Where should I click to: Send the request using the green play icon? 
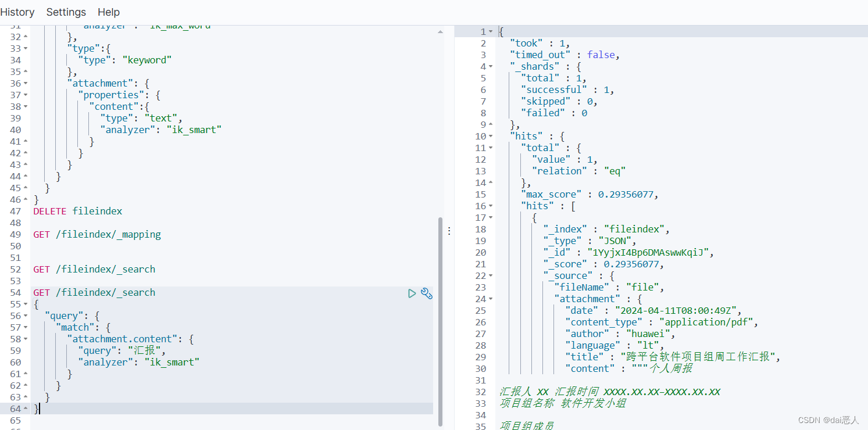coord(412,293)
